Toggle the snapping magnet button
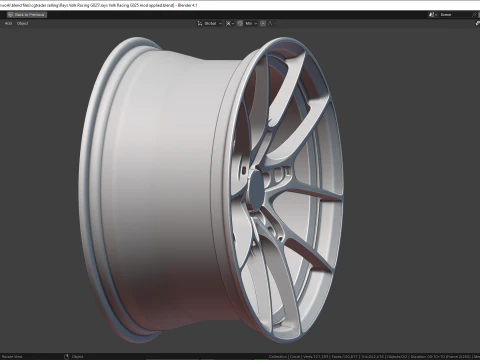The image size is (480, 360). (x=240, y=23)
